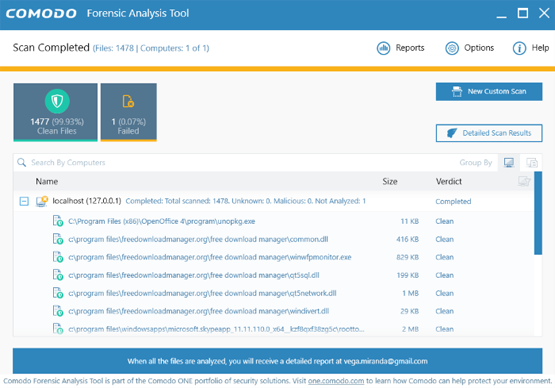Sort by the Verdict column header

click(448, 182)
